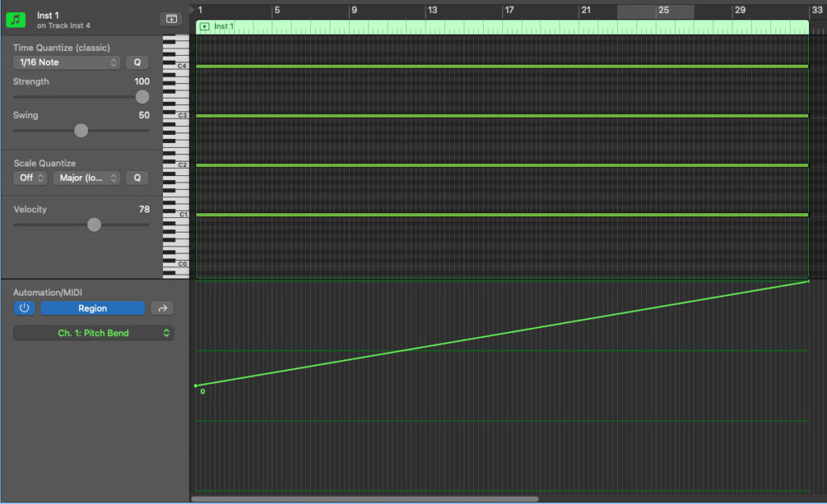Toggle the Automation/MIDI power button
This screenshot has height=504, width=827.
[x=24, y=308]
